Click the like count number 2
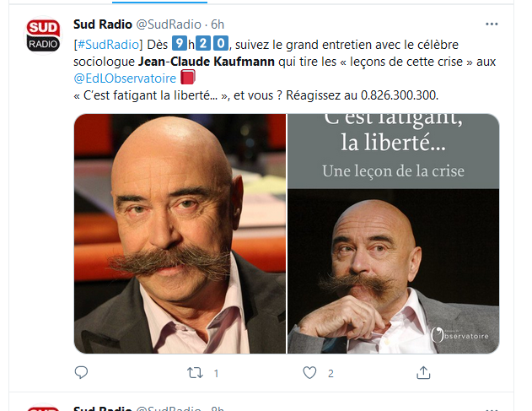532x411 pixels. [x=330, y=374]
